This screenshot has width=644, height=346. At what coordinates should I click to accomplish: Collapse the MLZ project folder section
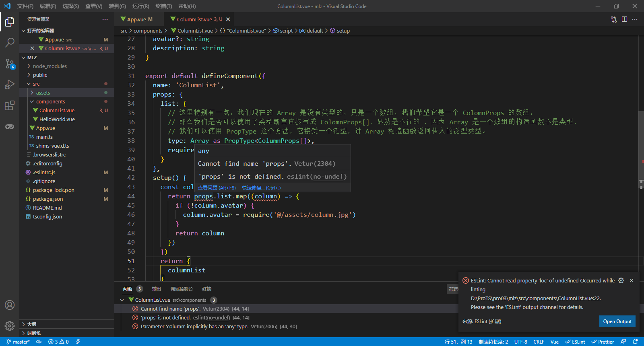[x=67, y=58]
